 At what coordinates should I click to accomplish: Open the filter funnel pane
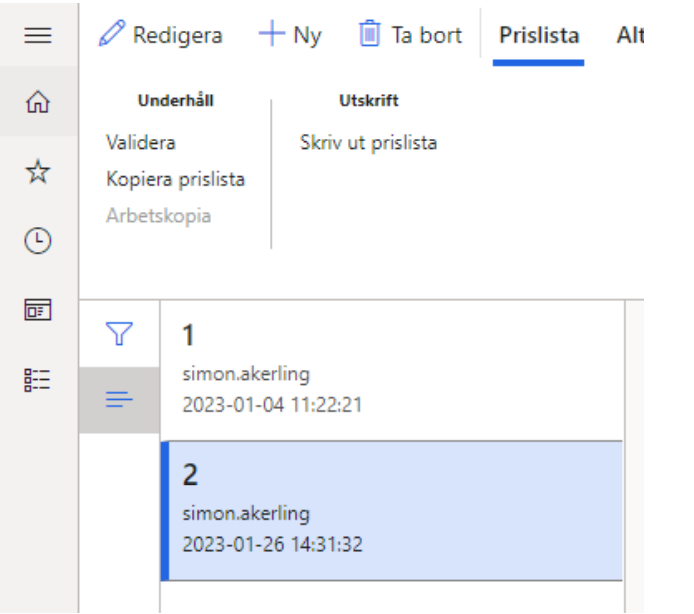[119, 333]
